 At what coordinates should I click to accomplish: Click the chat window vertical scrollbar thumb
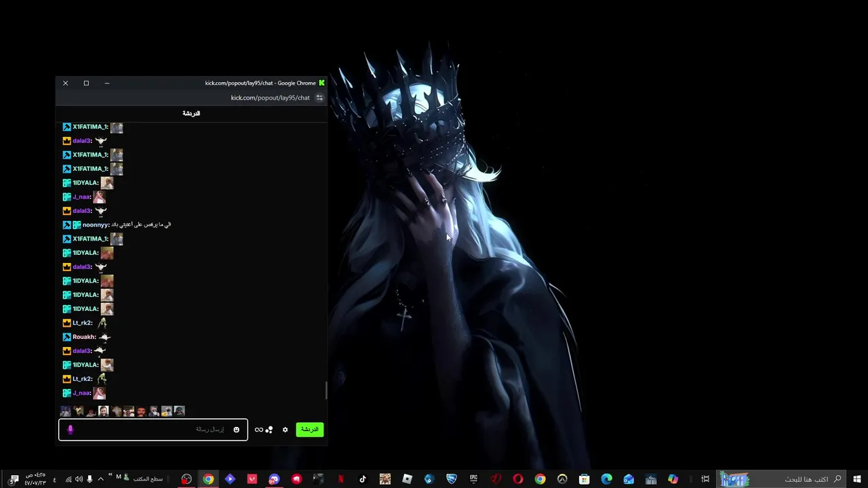tap(326, 391)
